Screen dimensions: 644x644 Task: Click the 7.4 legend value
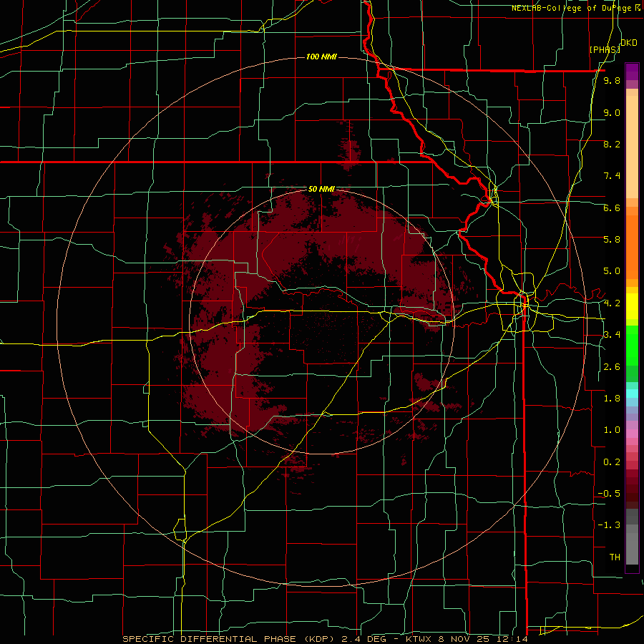612,176
